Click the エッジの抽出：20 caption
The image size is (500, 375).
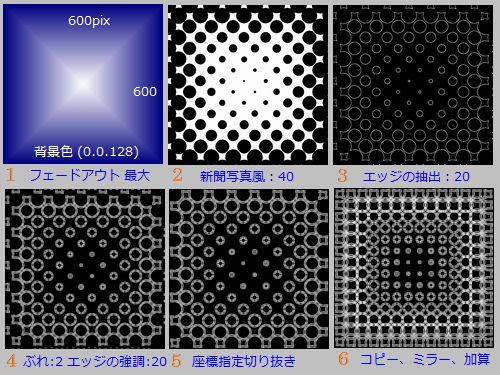pyautogui.click(x=416, y=176)
